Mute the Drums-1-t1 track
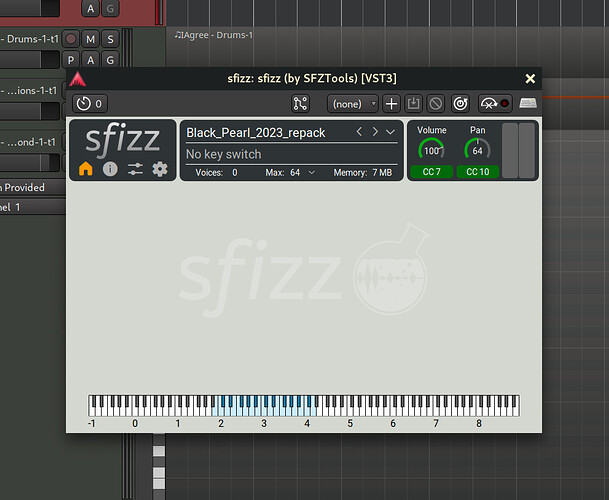Image resolution: width=609 pixels, height=500 pixels. coord(90,39)
